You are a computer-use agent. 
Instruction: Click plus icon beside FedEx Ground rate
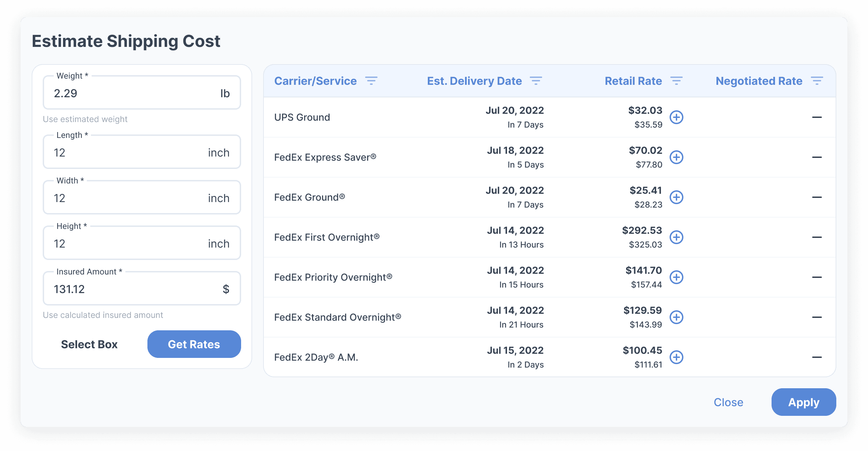coord(676,197)
